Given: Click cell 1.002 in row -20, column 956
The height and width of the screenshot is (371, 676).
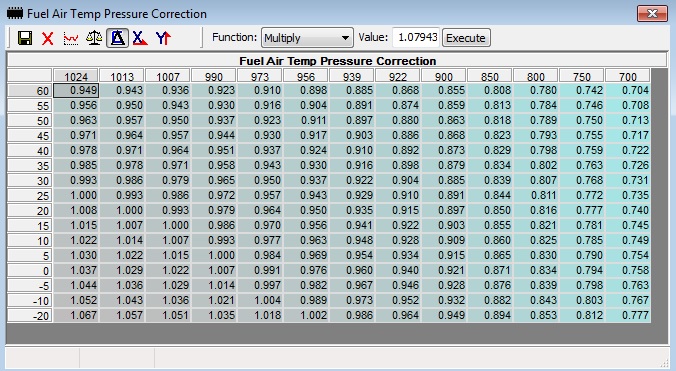Looking at the screenshot, I should [306, 315].
